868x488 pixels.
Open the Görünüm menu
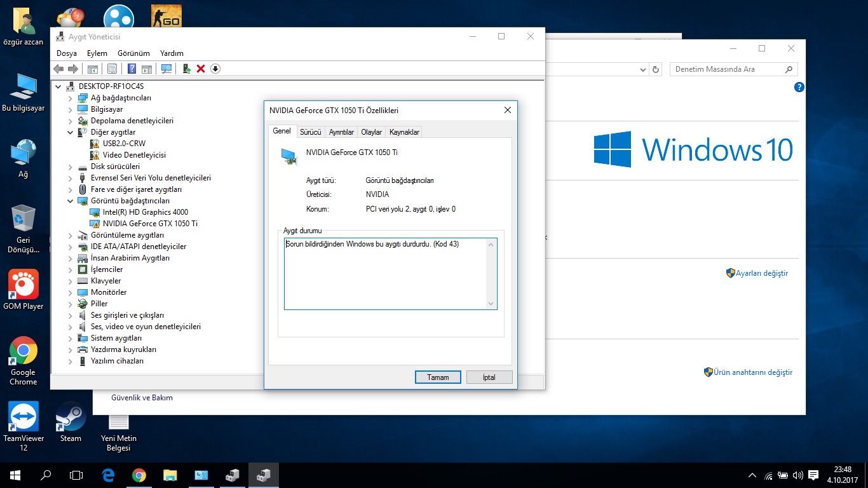click(133, 53)
